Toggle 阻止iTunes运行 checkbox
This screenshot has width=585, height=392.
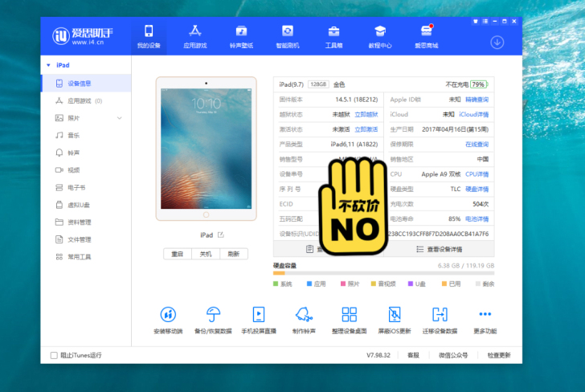(x=54, y=355)
